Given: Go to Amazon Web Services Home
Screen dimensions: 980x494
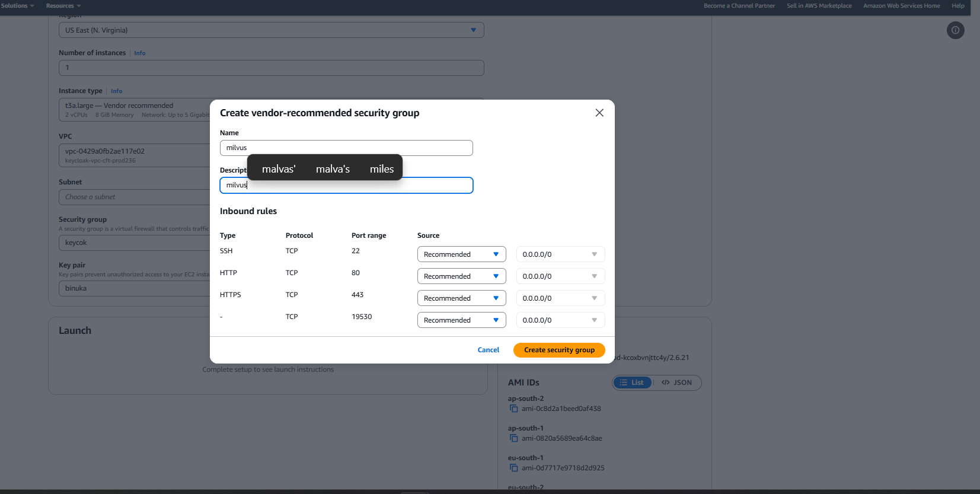Looking at the screenshot, I should tap(901, 6).
